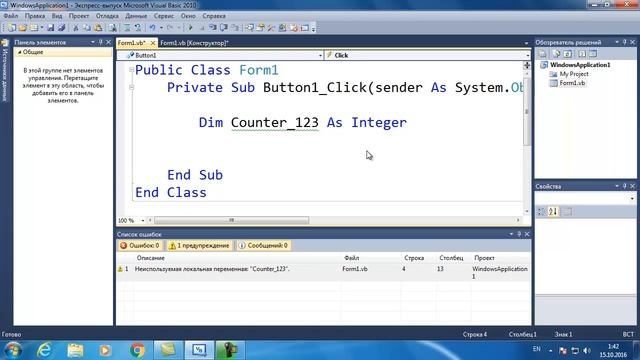
Task: Open the Отладка menu
Action: (107, 16)
